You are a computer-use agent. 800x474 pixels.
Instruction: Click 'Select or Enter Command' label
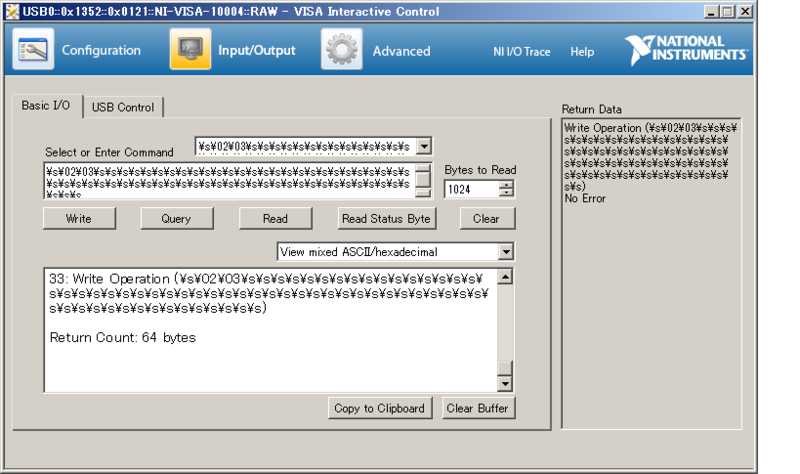click(x=109, y=152)
